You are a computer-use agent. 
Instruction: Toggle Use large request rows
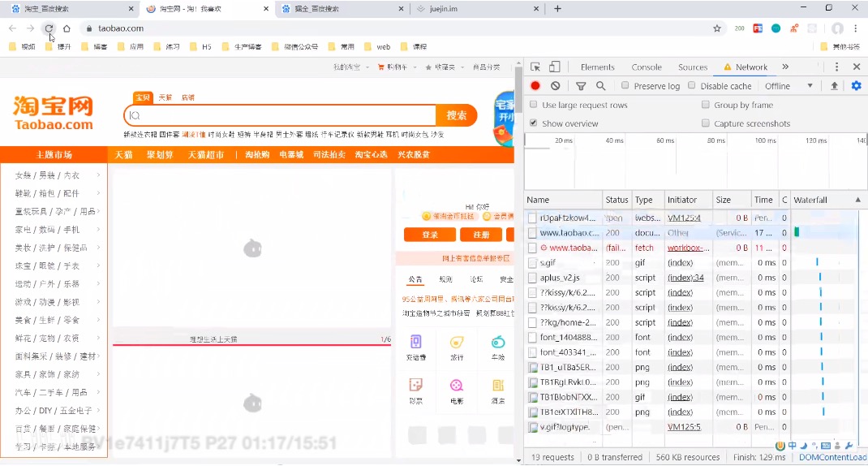pyautogui.click(x=533, y=104)
